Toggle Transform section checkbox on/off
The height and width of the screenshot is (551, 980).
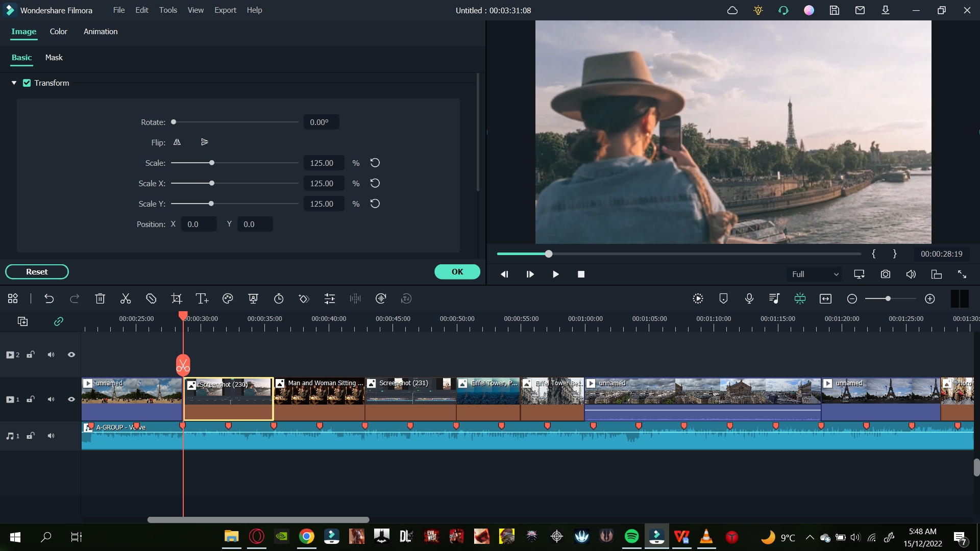(27, 83)
